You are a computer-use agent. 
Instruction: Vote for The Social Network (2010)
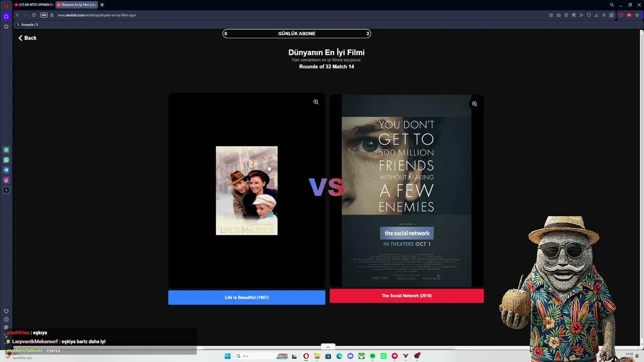coord(407,296)
